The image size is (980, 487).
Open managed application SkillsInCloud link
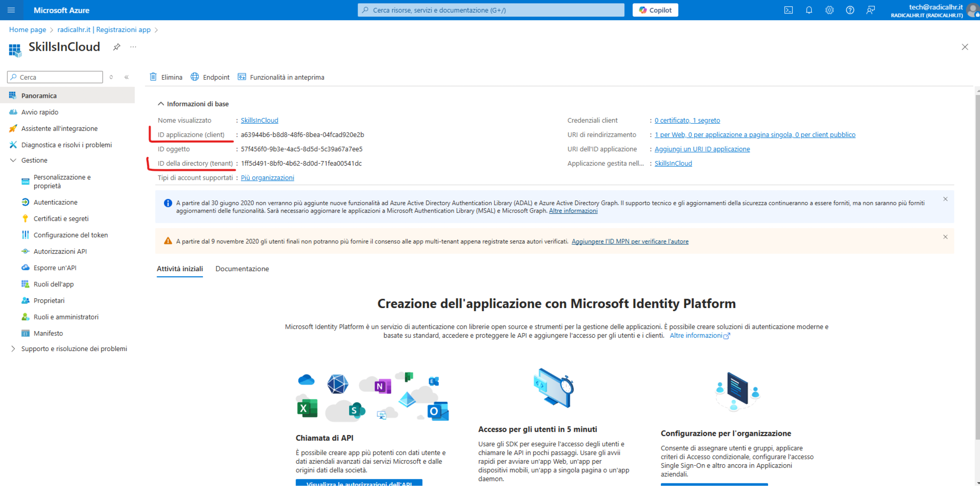coord(673,164)
